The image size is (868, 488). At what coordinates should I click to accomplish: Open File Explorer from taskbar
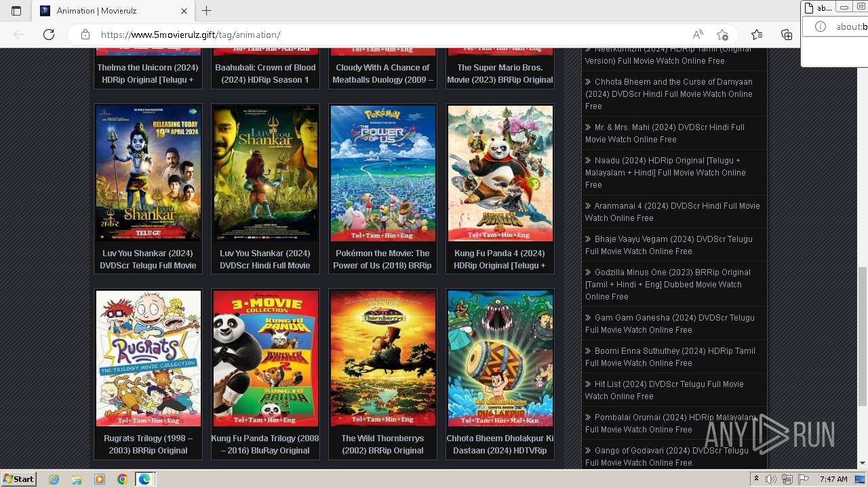pyautogui.click(x=77, y=479)
